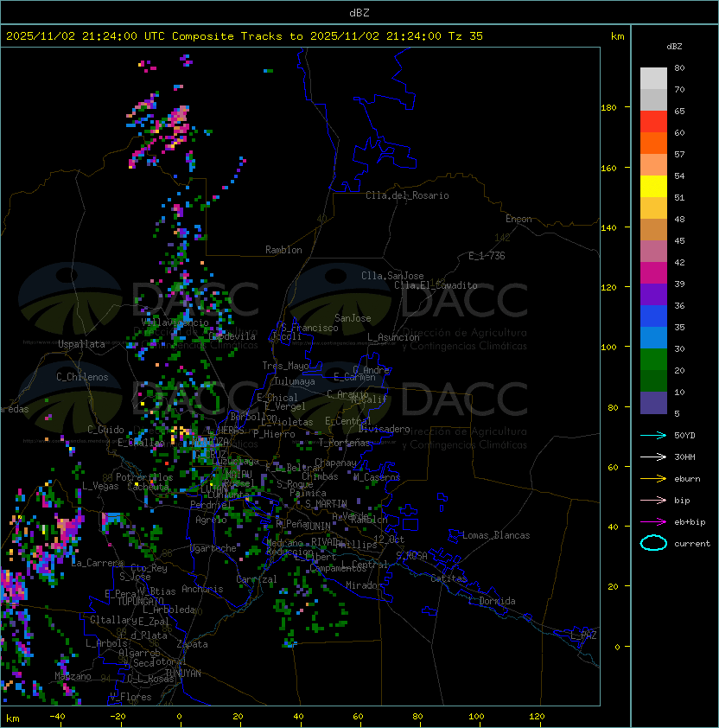This screenshot has height=728, width=719.
Task: Select the magenta swatch below 42
Action: pyautogui.click(x=653, y=273)
